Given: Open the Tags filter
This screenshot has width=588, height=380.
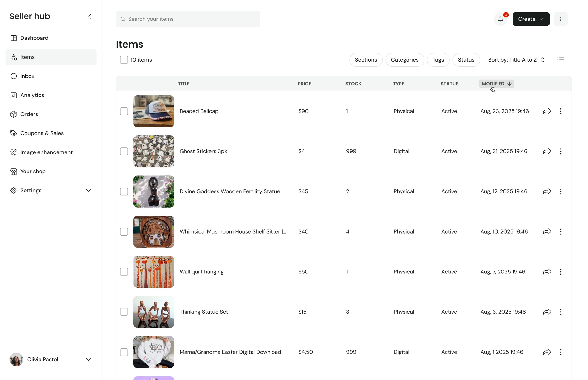Looking at the screenshot, I should click(x=438, y=60).
